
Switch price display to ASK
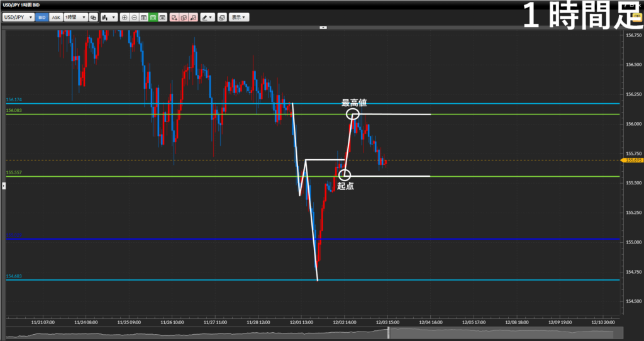[55, 17]
